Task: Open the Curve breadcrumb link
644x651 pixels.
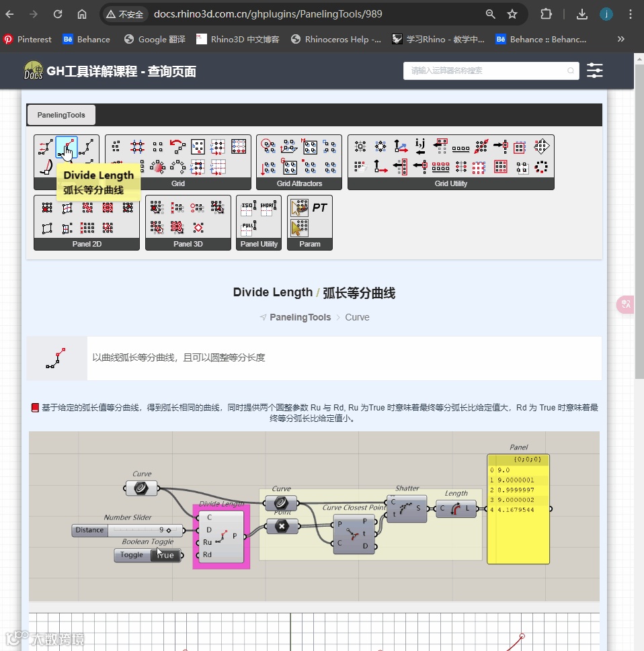Action: [x=357, y=317]
